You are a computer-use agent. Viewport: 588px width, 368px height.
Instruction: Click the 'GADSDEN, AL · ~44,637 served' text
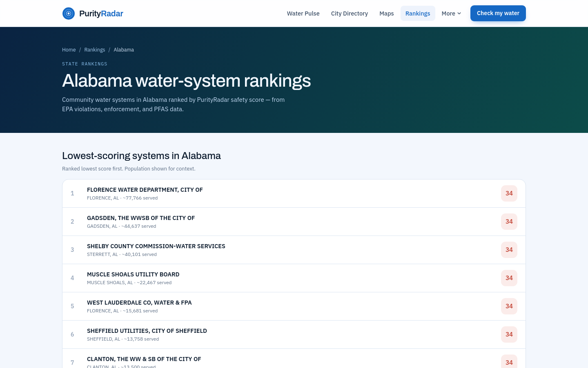(122, 226)
